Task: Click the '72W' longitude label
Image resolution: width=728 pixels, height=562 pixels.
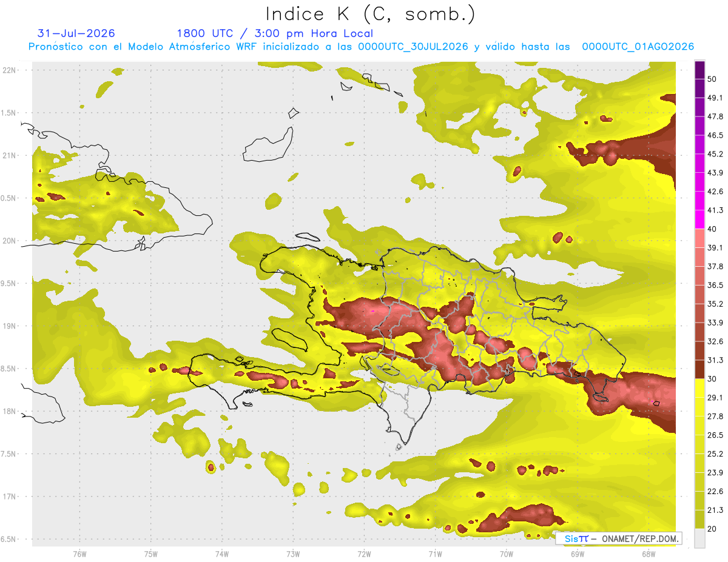Action: coord(364,554)
